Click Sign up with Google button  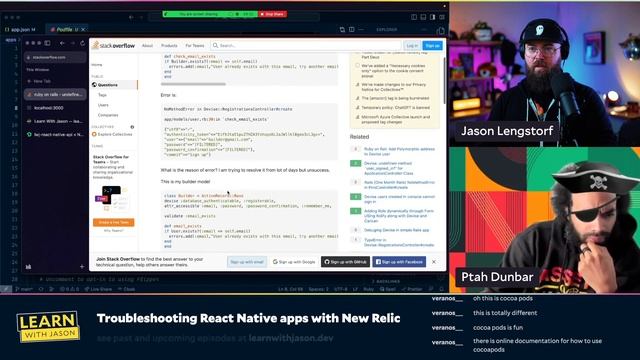click(x=294, y=262)
